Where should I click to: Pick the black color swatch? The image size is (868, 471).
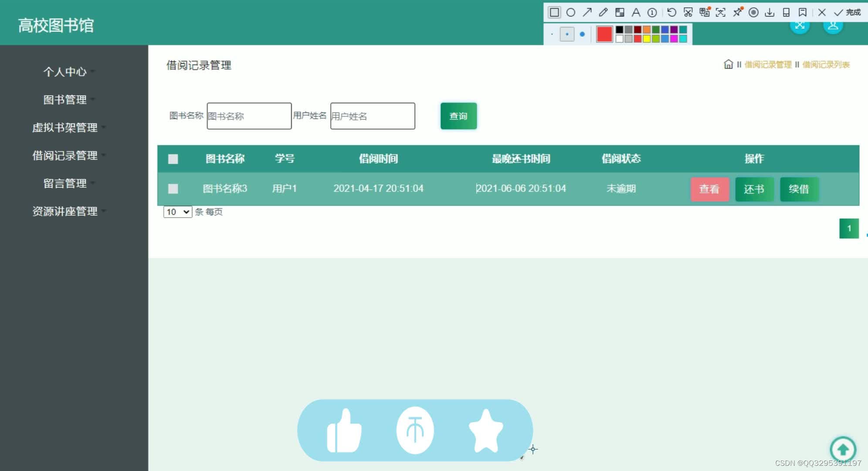point(619,30)
